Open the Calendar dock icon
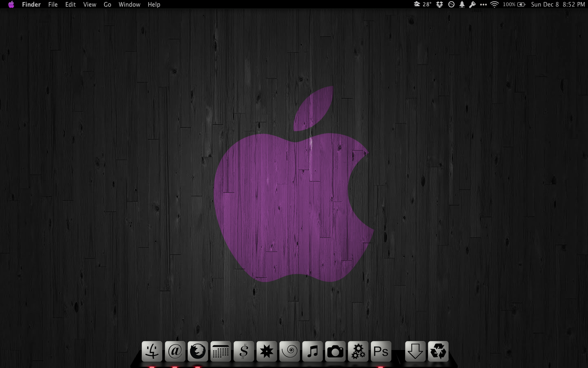Viewport: 588px width, 368px height. [221, 351]
